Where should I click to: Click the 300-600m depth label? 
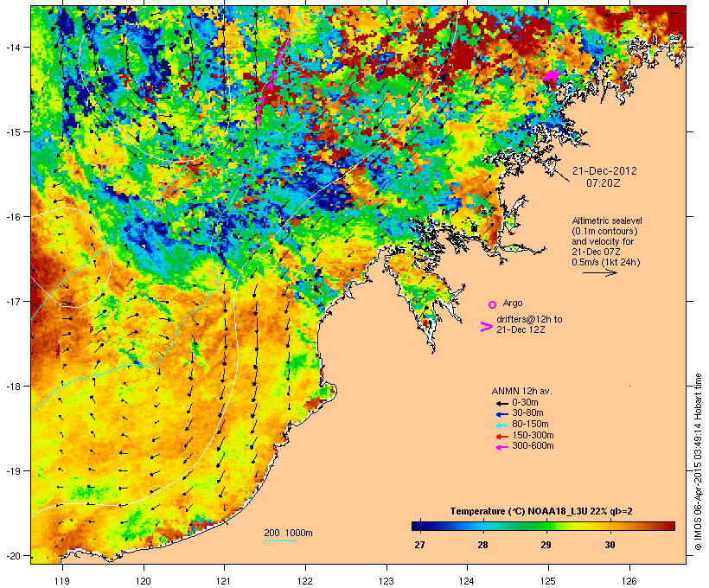point(533,446)
